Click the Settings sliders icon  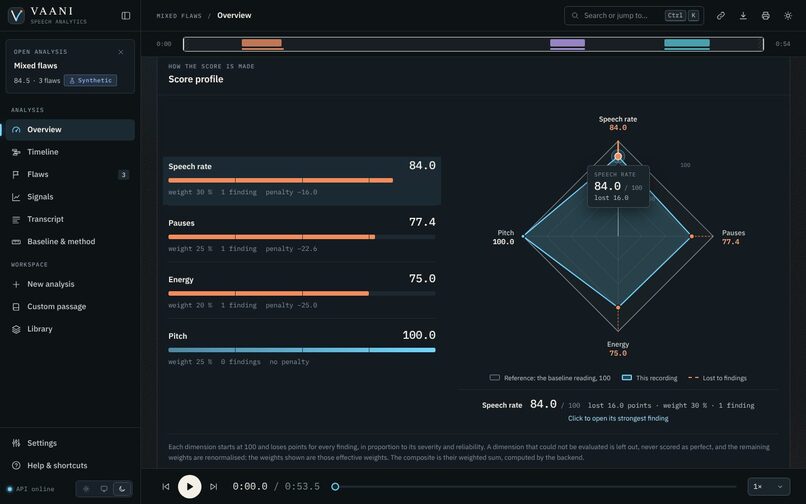coord(16,443)
